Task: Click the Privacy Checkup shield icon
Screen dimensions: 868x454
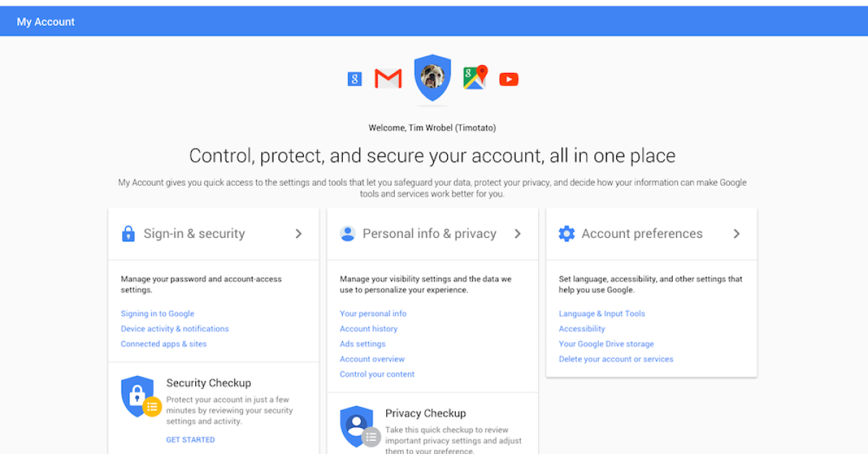Action: pos(357,426)
